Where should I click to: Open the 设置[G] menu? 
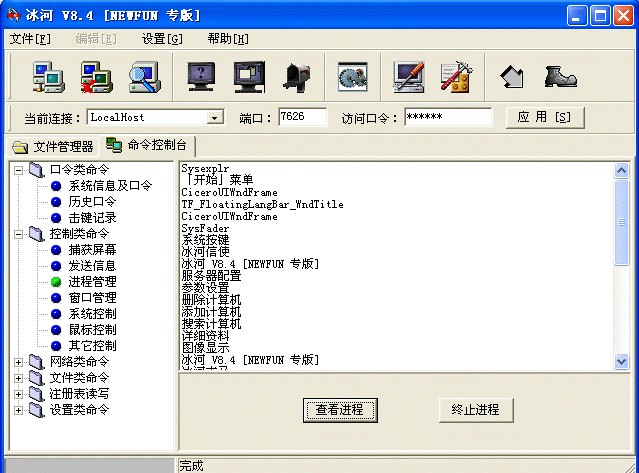162,39
